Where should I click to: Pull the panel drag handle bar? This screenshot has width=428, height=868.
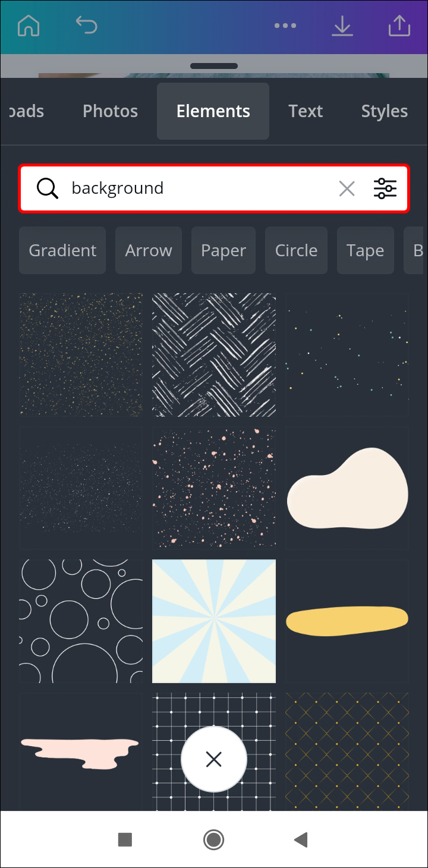(x=214, y=66)
